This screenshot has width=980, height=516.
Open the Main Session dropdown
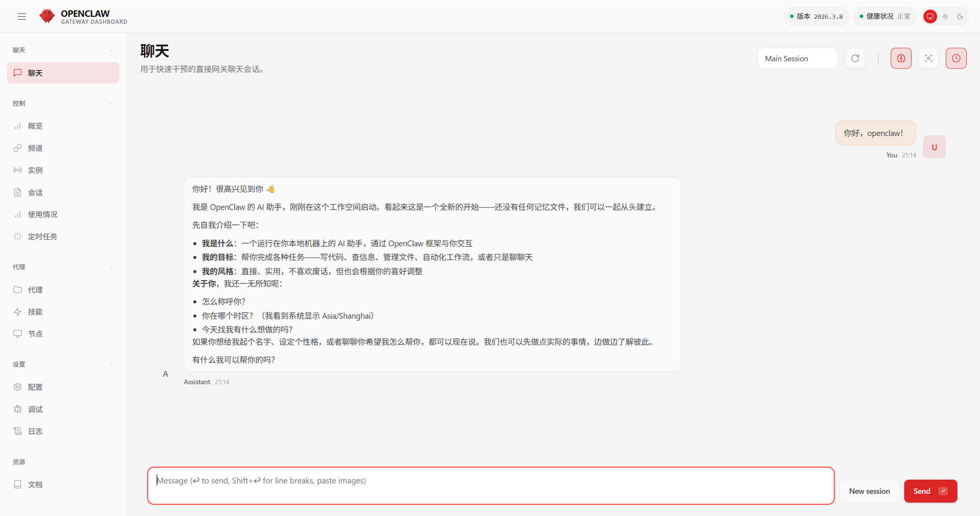[797, 59]
